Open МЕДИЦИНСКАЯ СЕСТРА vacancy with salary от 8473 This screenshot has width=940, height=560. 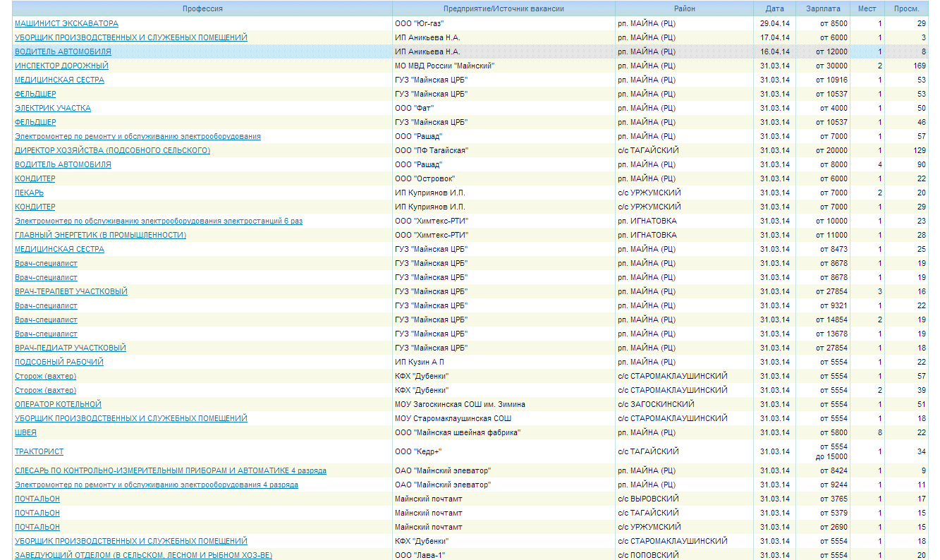59,249
